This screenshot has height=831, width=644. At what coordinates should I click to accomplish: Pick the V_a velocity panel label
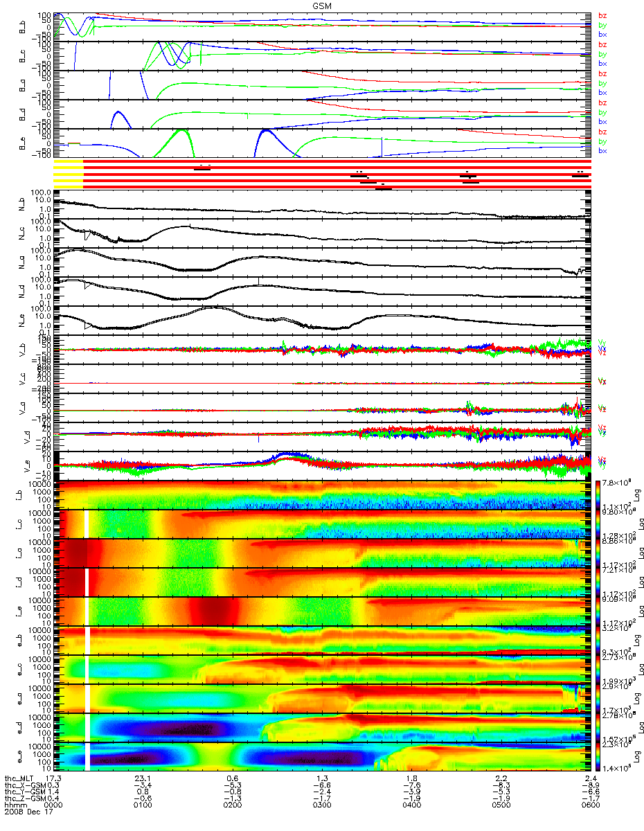click(x=23, y=408)
